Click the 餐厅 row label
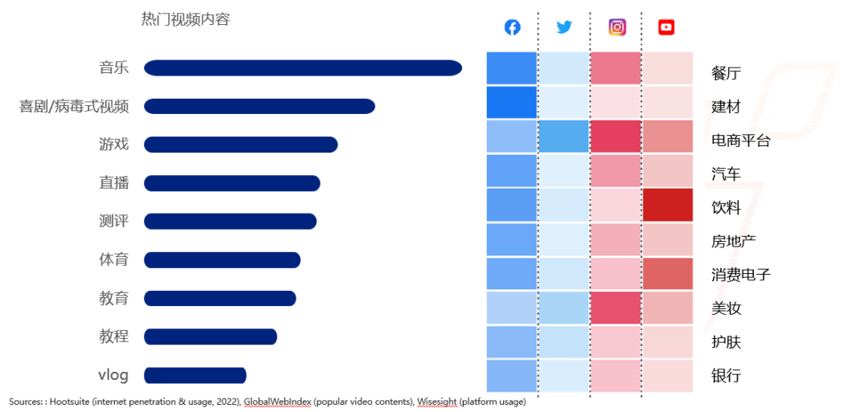The height and width of the screenshot is (412, 868). [726, 73]
